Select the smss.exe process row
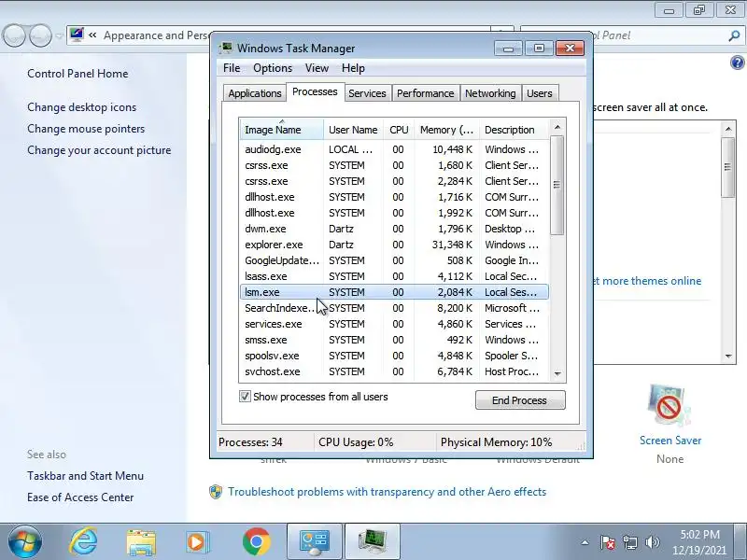This screenshot has height=560, width=747. 394,340
